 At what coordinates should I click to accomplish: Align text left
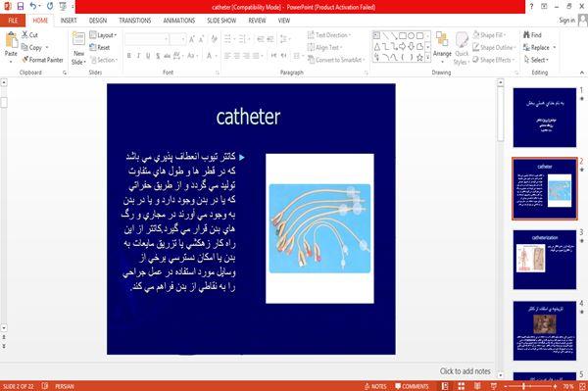pos(227,56)
